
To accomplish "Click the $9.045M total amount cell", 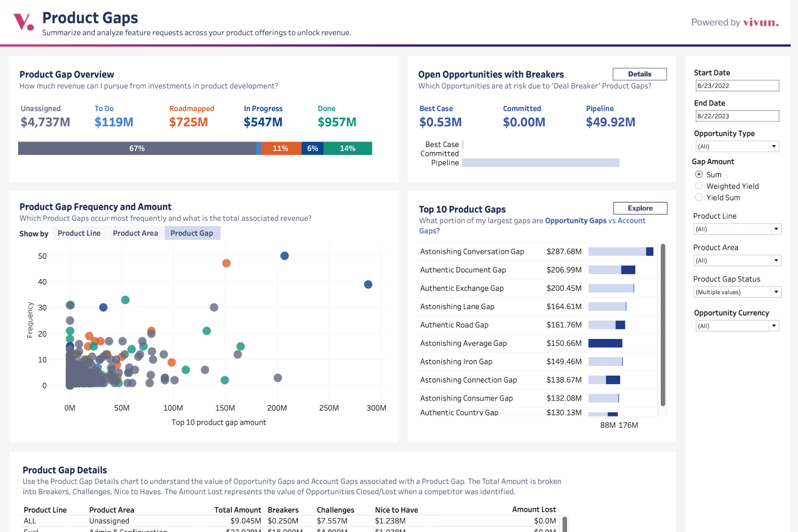I will click(x=246, y=521).
